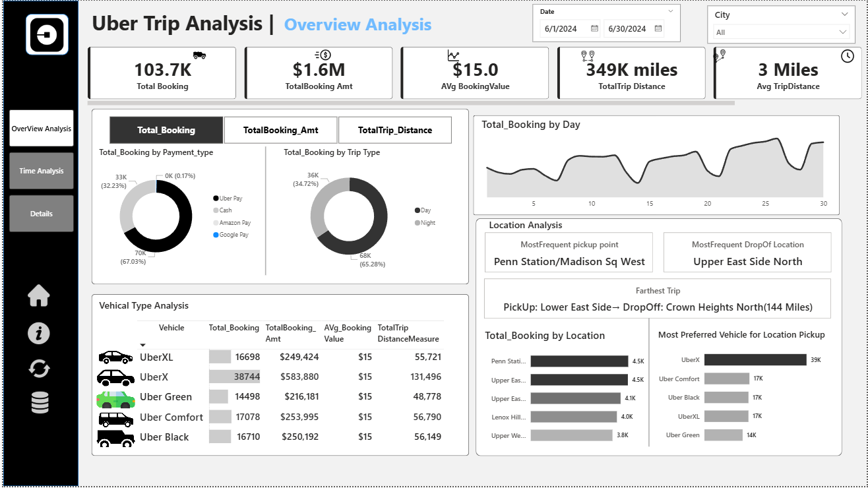This screenshot has width=868, height=488.
Task: Click the 56,149 cell in Uber Black row
Action: (x=427, y=437)
